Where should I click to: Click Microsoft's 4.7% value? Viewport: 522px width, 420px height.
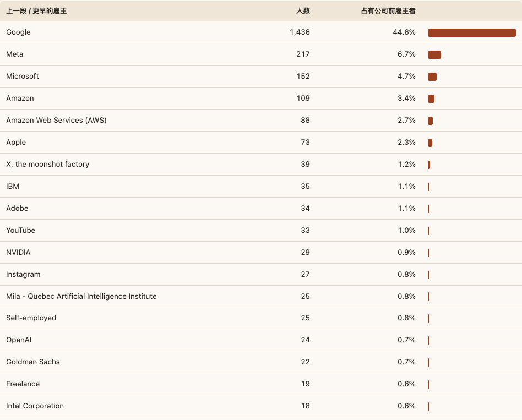click(406, 76)
